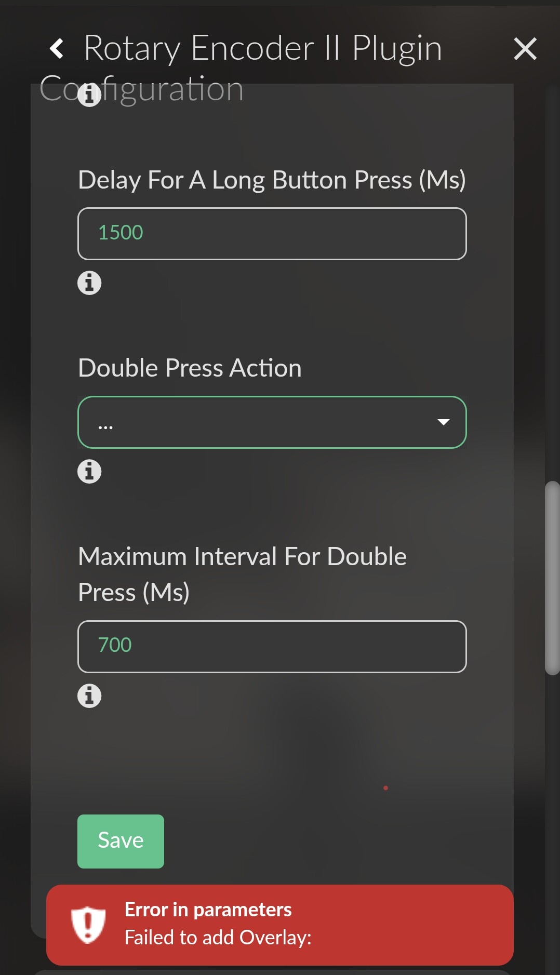Click the '...' placeholder in Double Press dropdown
The height and width of the screenshot is (975, 560).
(x=105, y=426)
